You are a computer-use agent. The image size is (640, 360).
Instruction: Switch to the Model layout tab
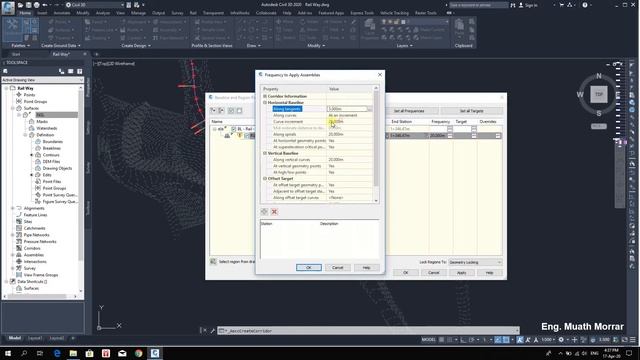[15, 338]
